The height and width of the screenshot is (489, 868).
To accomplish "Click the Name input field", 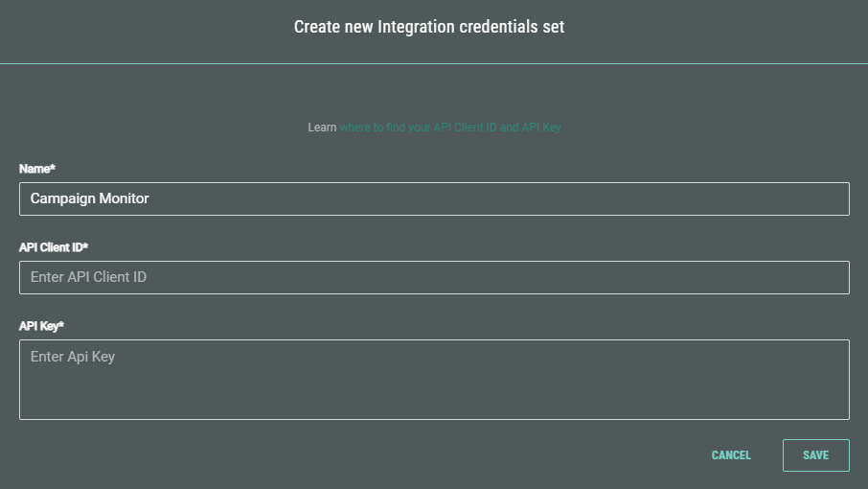I will 433,199.
